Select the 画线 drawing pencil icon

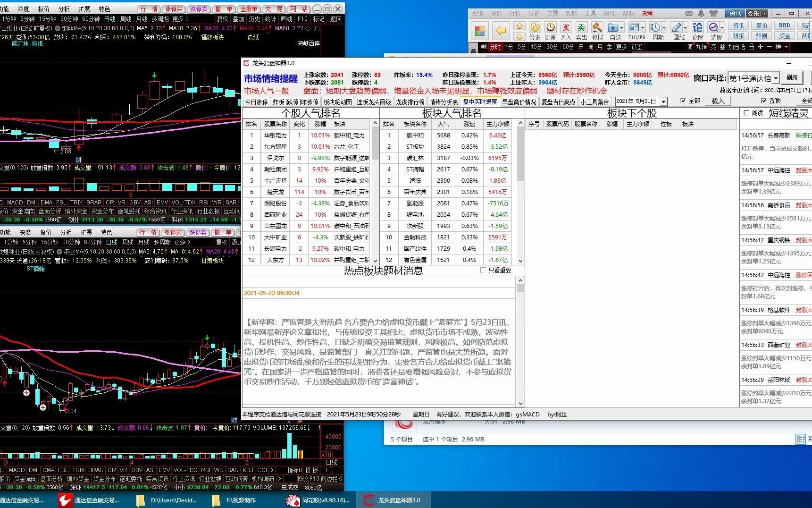[677, 28]
